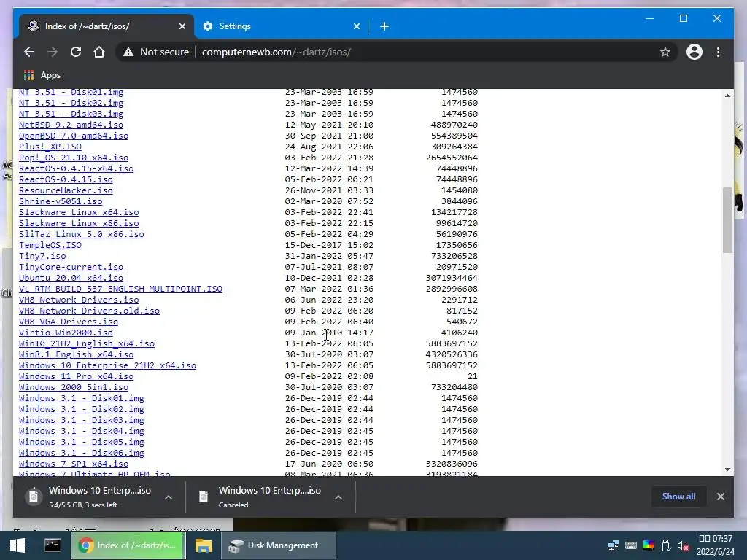Screen dimensions: 747x560
Task: Click the Windows 7 SP1 x64.iso link
Action: [74, 464]
